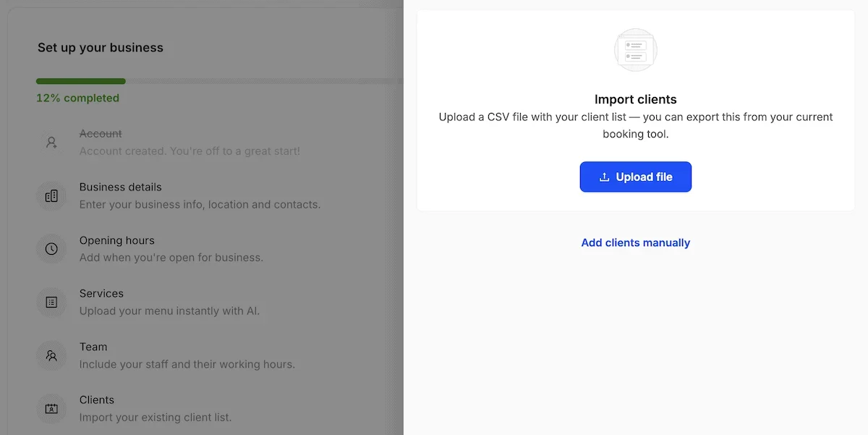Click "Add when you're open for business." text
Viewport: 868px width, 435px height.
click(171, 258)
